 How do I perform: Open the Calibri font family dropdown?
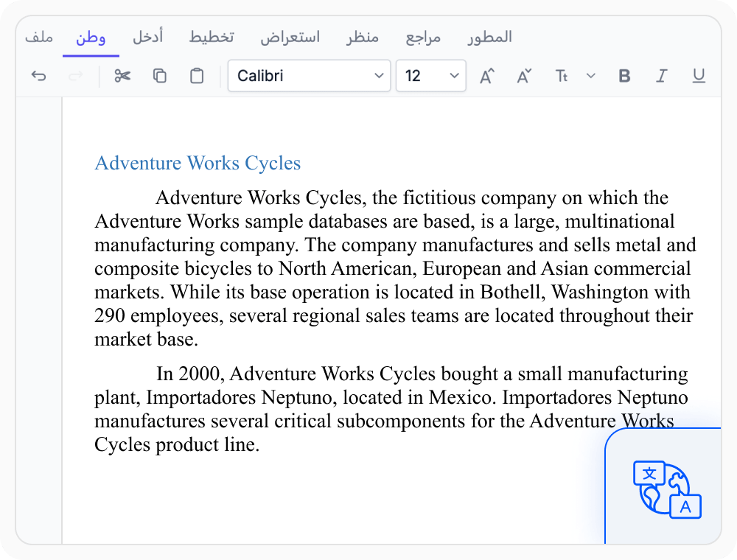(x=310, y=76)
